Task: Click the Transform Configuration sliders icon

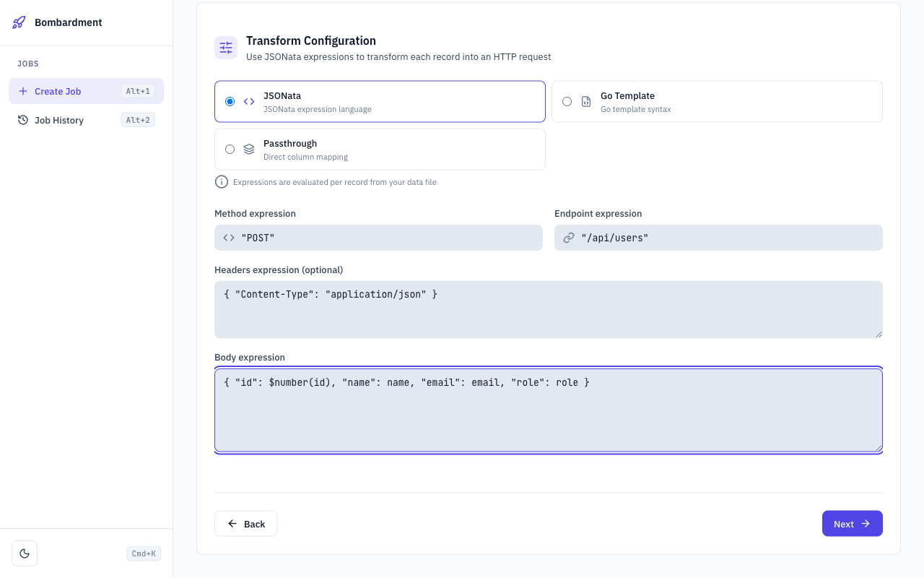Action: coord(226,47)
